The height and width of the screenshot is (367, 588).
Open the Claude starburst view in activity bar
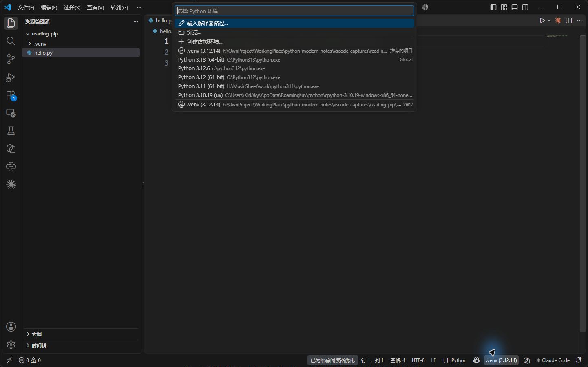pyautogui.click(x=11, y=185)
